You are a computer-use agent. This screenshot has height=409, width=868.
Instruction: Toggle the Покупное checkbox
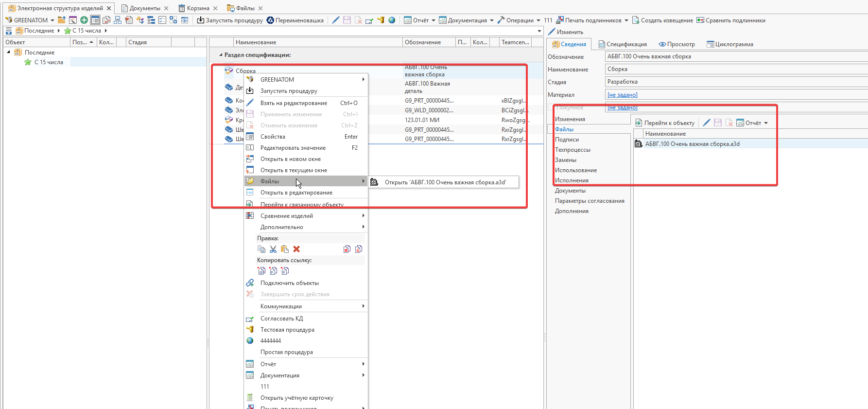(x=551, y=107)
